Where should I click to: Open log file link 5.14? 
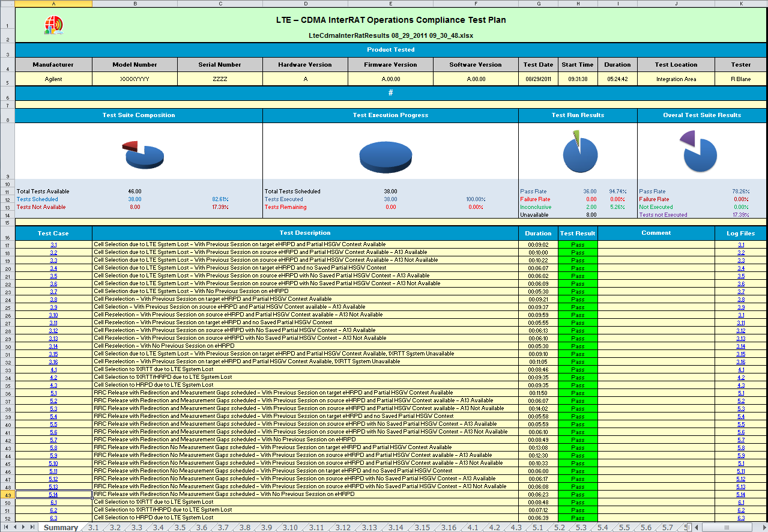(x=741, y=494)
